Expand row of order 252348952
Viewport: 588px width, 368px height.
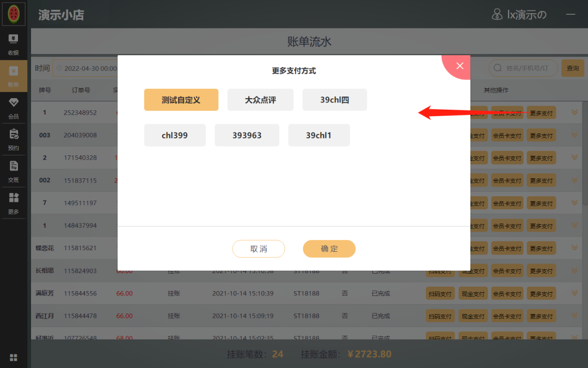574,112
